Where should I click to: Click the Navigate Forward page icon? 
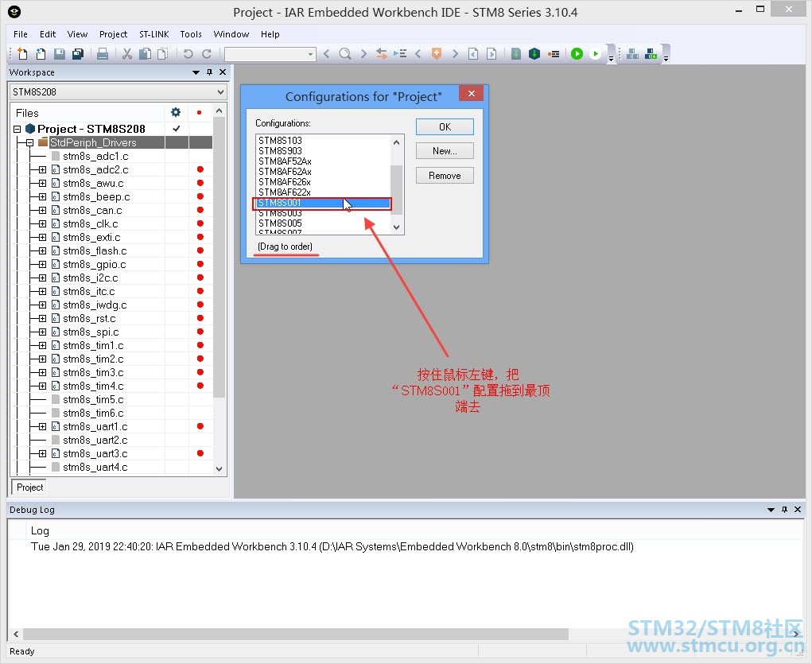(x=491, y=53)
